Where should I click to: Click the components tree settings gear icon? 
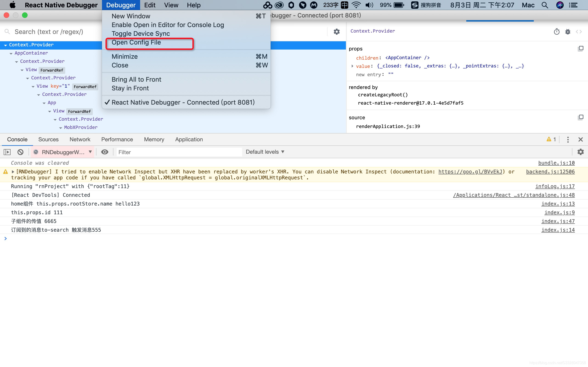pyautogui.click(x=336, y=32)
